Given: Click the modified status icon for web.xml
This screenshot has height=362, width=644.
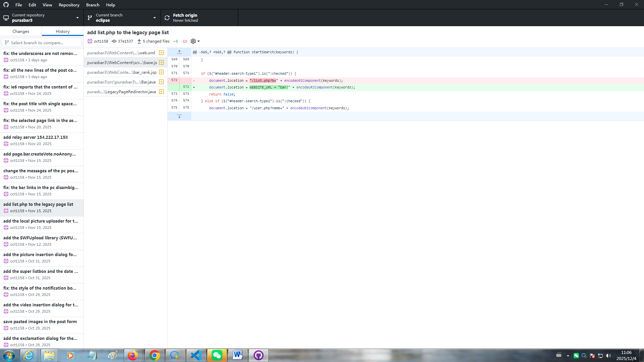Looking at the screenshot, I should tap(161, 53).
